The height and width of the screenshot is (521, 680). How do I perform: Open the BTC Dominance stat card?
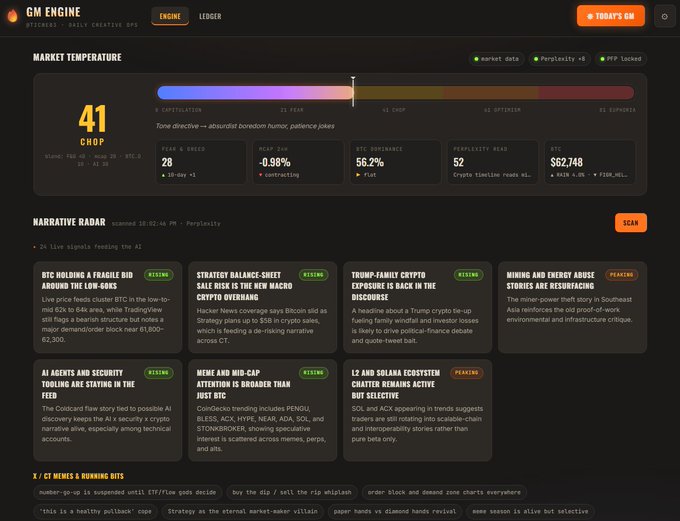[395, 162]
